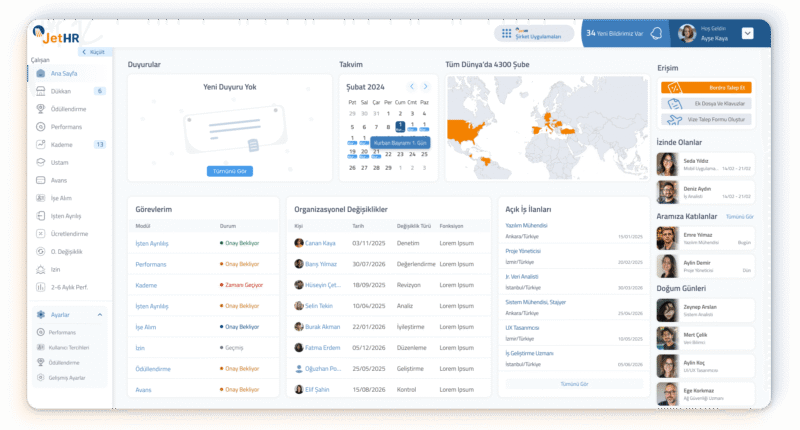The height and width of the screenshot is (430, 800).
Task: Go to previous month in calendar
Action: 412,86
